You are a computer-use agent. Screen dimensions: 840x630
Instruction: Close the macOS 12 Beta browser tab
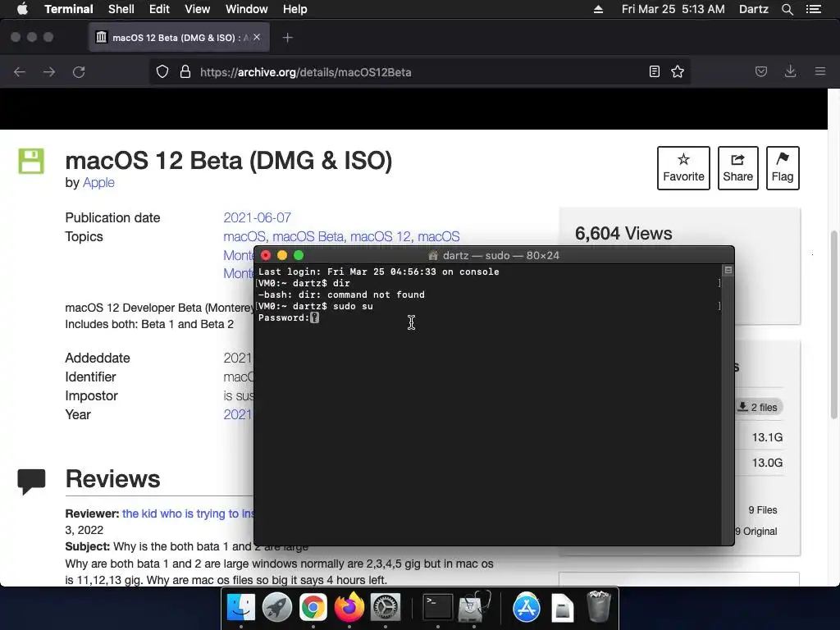[x=257, y=37]
